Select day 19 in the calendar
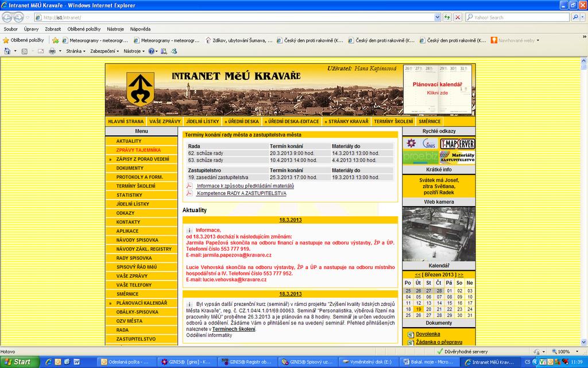Image resolution: width=588 pixels, height=368 pixels. (418, 309)
